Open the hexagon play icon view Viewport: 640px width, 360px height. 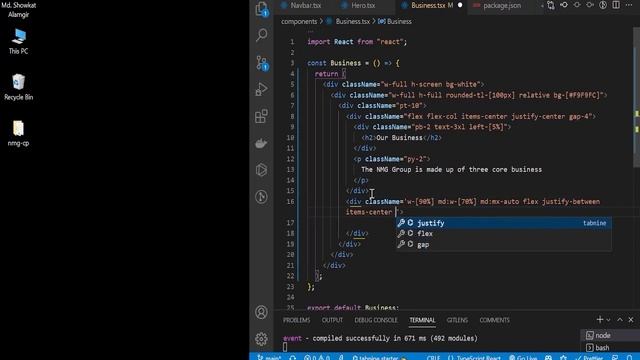coord(262,170)
